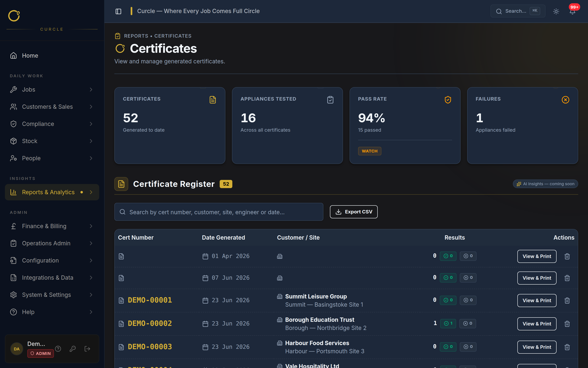The height and width of the screenshot is (368, 588).
Task: Click the Help question mark icon
Action: click(x=13, y=312)
